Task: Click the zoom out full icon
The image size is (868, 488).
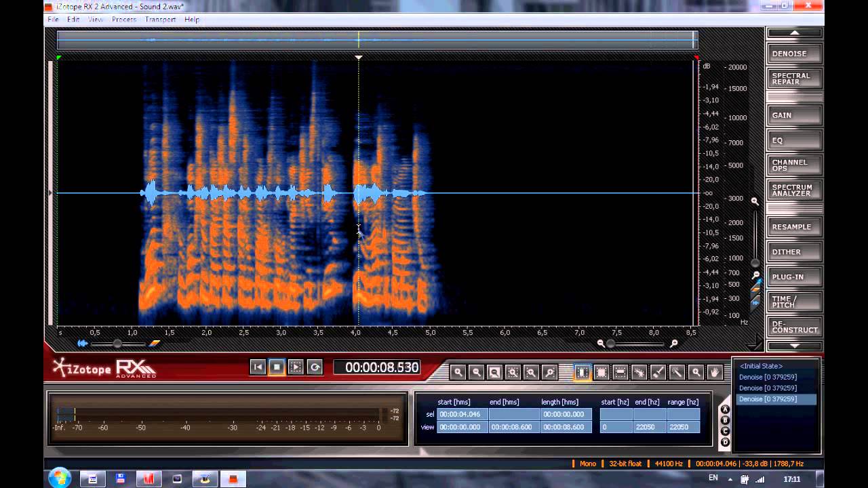Action: (x=495, y=372)
